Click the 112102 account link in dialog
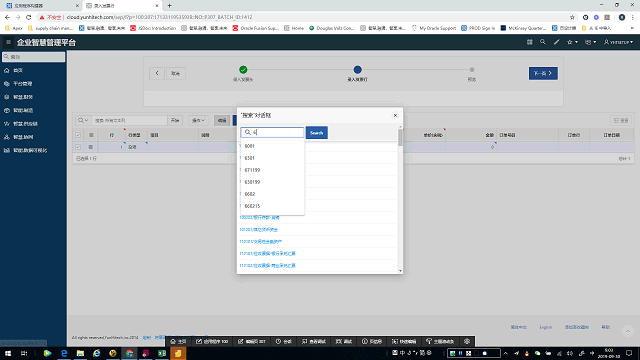The image size is (640, 360). point(267,266)
